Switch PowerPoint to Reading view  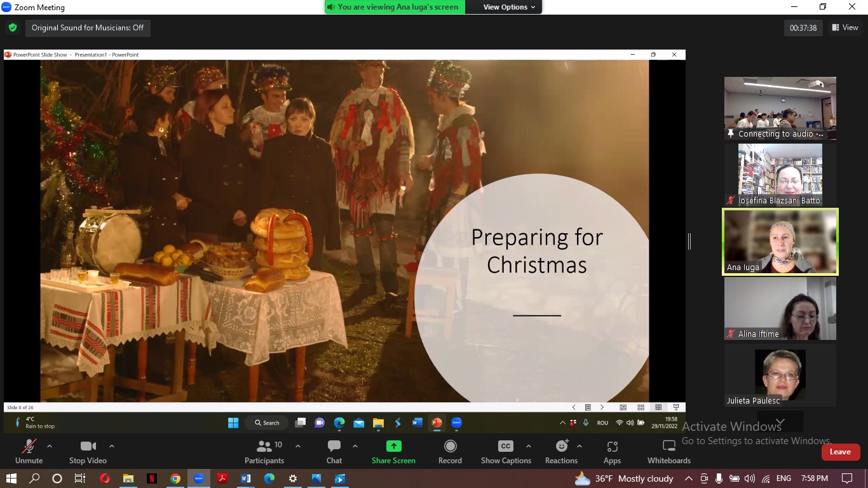[x=658, y=407]
